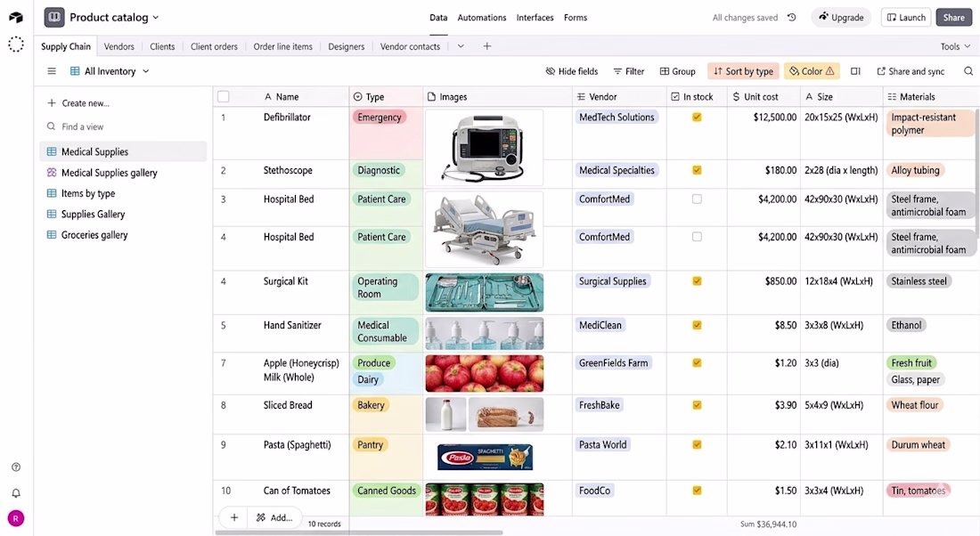Open the Client orders table tab
980x536 pixels.
(x=214, y=46)
